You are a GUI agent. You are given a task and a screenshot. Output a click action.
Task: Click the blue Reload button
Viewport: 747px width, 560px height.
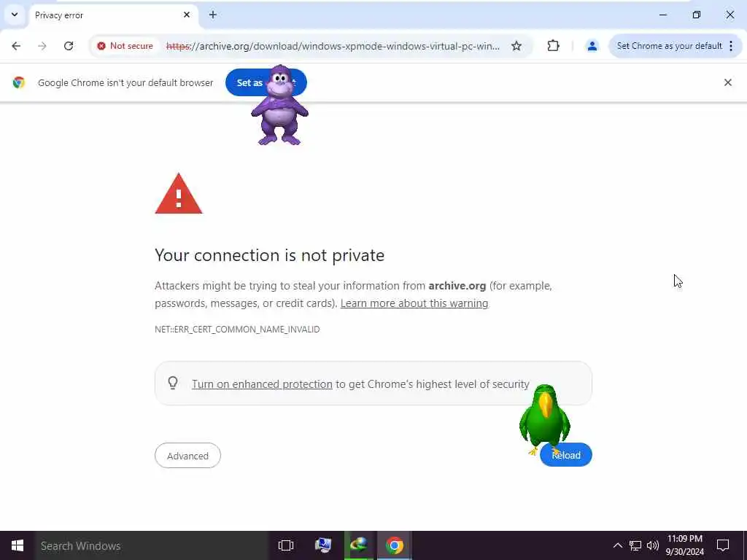pyautogui.click(x=566, y=455)
